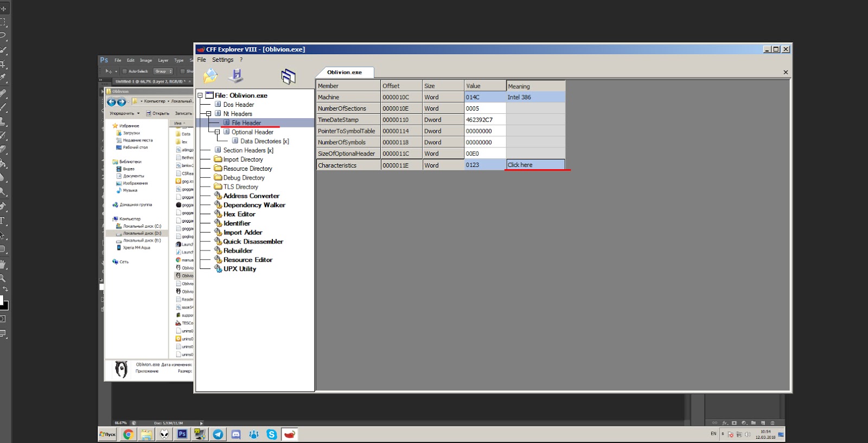Click the Characteristics value 0123
Image resolution: width=868 pixels, height=443 pixels.
pos(485,165)
